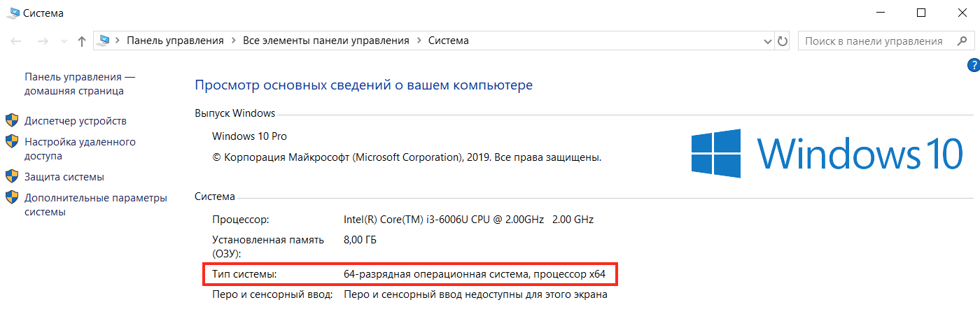Open the Дополнительные параметры системы link
This screenshot has height=314, width=980.
[x=95, y=205]
